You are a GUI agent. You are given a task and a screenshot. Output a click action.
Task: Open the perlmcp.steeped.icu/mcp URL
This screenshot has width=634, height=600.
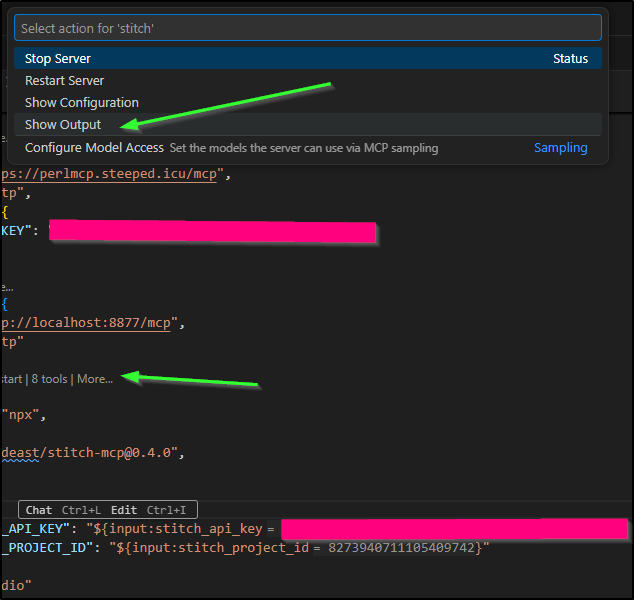pos(115,173)
